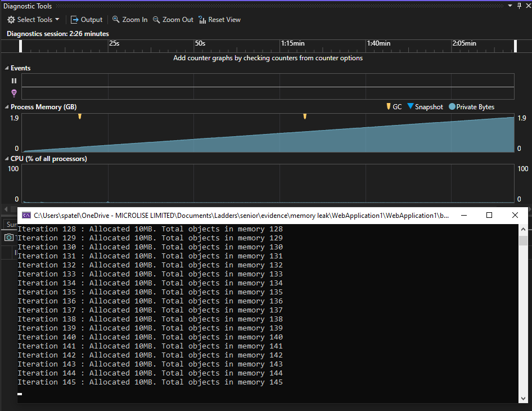Pin the Diagnostic Tools panel
Image resolution: width=532 pixels, height=411 pixels.
tap(518, 6)
